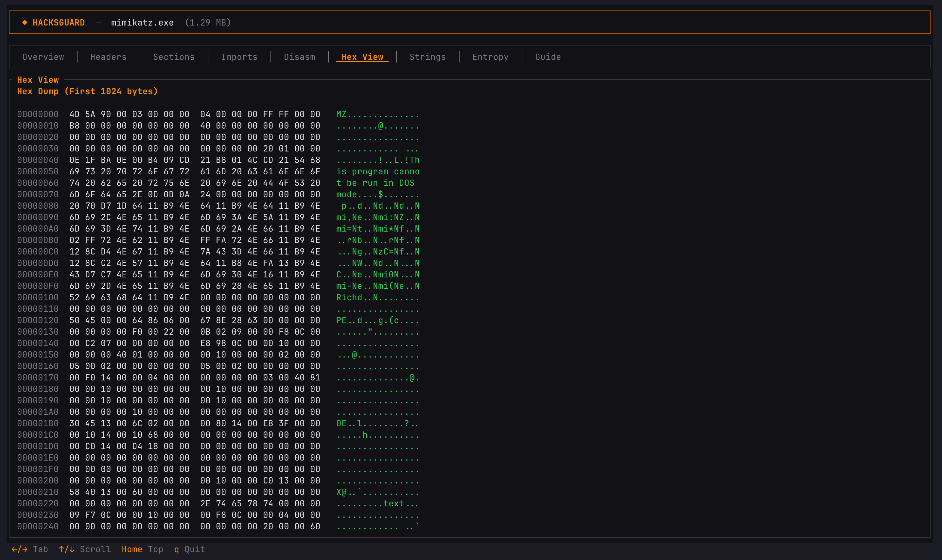Open the Guide tab
This screenshot has height=560, width=942.
pos(548,57)
